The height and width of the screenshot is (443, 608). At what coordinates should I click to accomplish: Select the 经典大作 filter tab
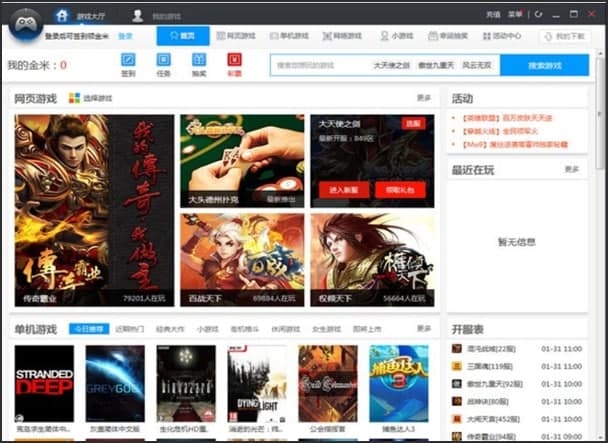[170, 329]
